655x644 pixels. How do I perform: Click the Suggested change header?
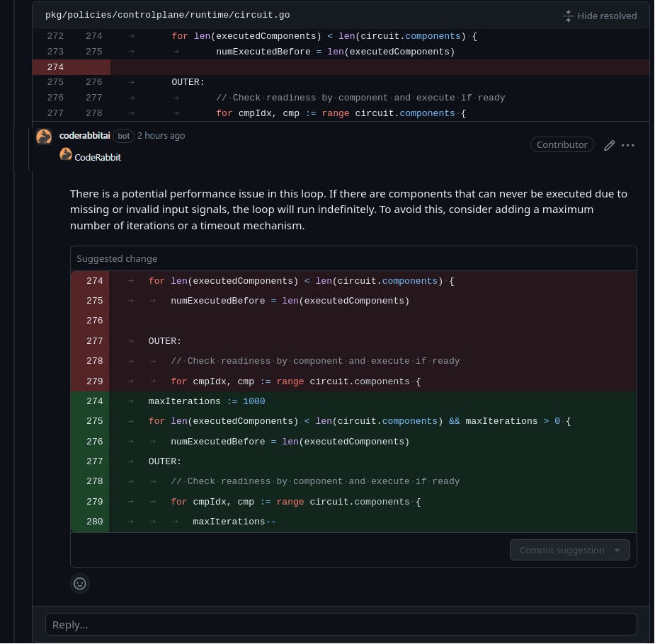117,258
